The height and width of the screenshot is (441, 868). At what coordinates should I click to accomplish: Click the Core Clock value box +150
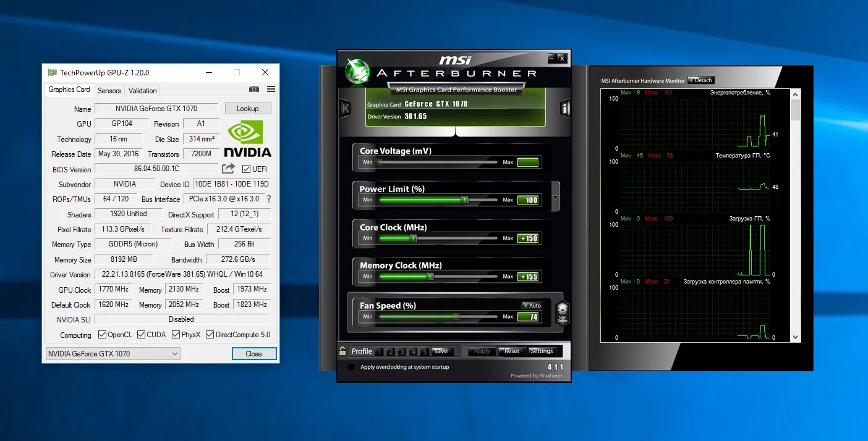point(528,238)
